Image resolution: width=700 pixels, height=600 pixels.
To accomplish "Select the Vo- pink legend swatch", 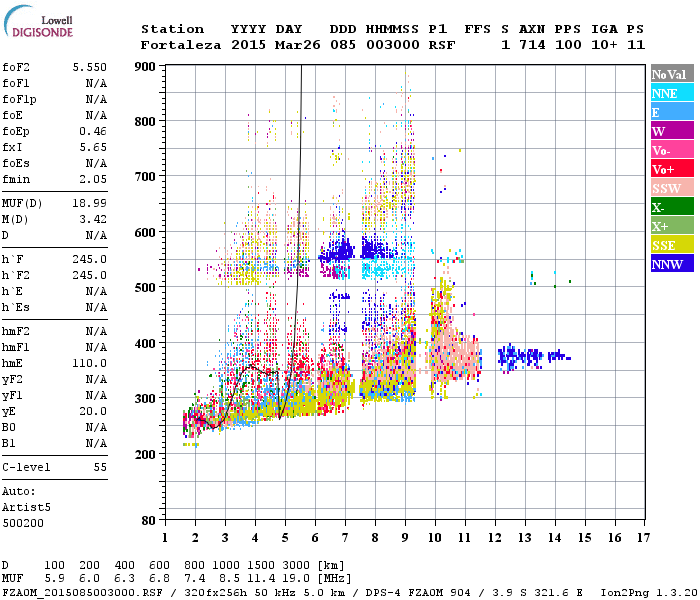I will click(x=672, y=150).
